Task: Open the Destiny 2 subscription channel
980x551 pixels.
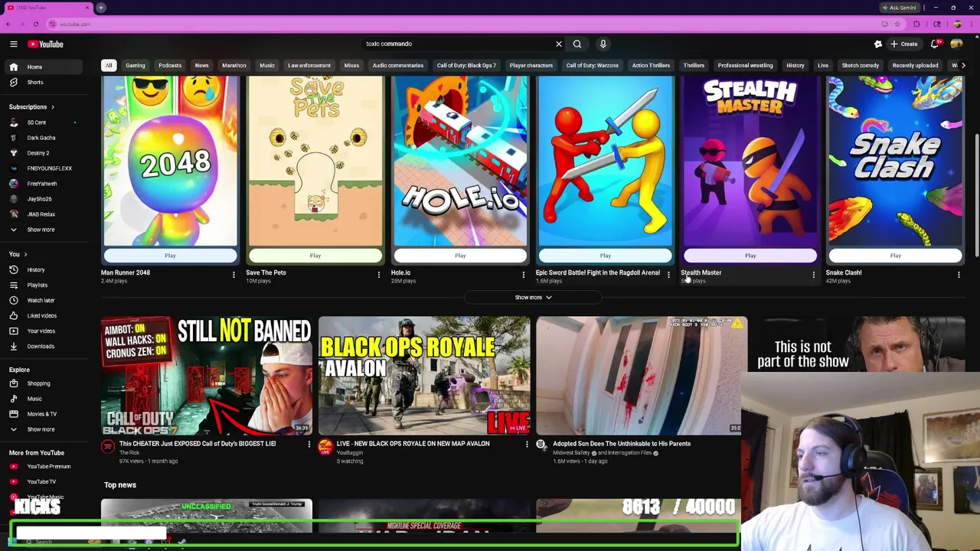Action: (44, 153)
